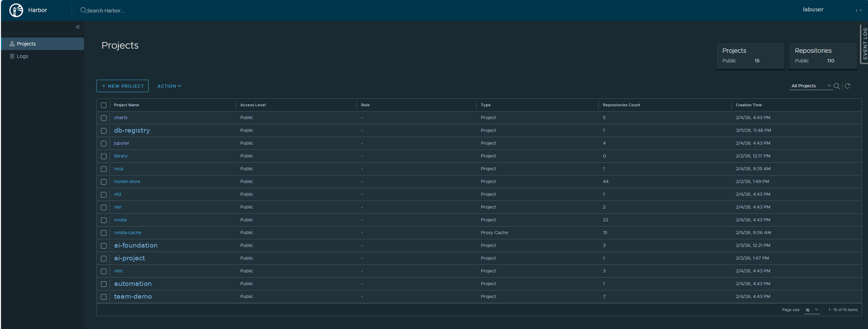Check the vllm project checkbox
Screen dimensions: 868x329
[104, 271]
